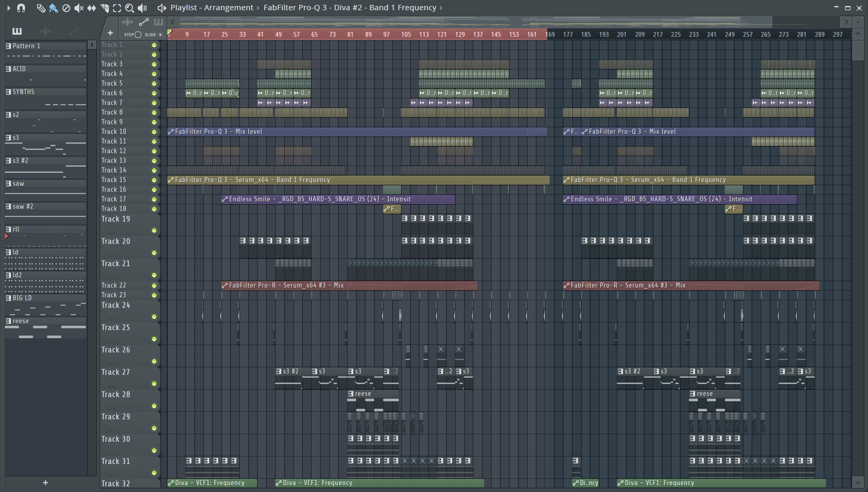Select the first reese clip on Track 28
Image resolution: width=868 pixels, height=492 pixels.
coord(373,401)
